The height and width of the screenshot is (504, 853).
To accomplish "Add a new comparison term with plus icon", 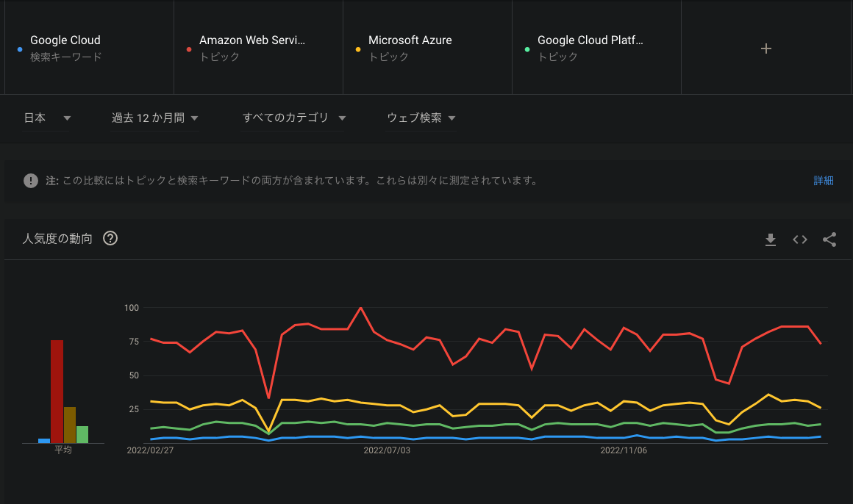I will (x=766, y=48).
